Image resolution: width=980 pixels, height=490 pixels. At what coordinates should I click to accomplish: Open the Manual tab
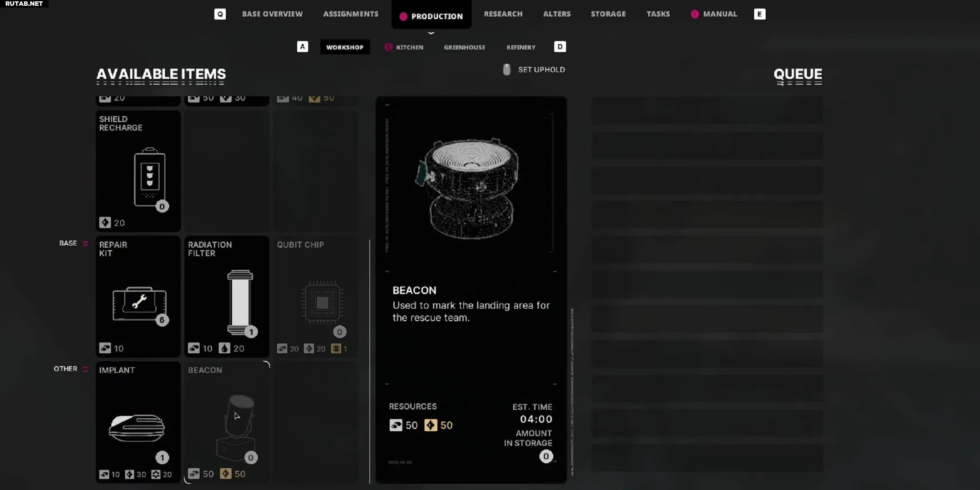tap(720, 14)
